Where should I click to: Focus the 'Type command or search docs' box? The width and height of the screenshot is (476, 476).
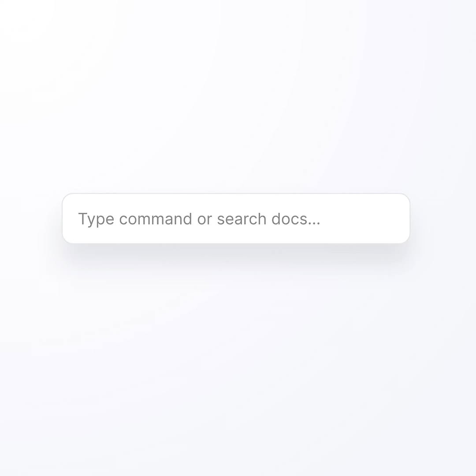236,218
